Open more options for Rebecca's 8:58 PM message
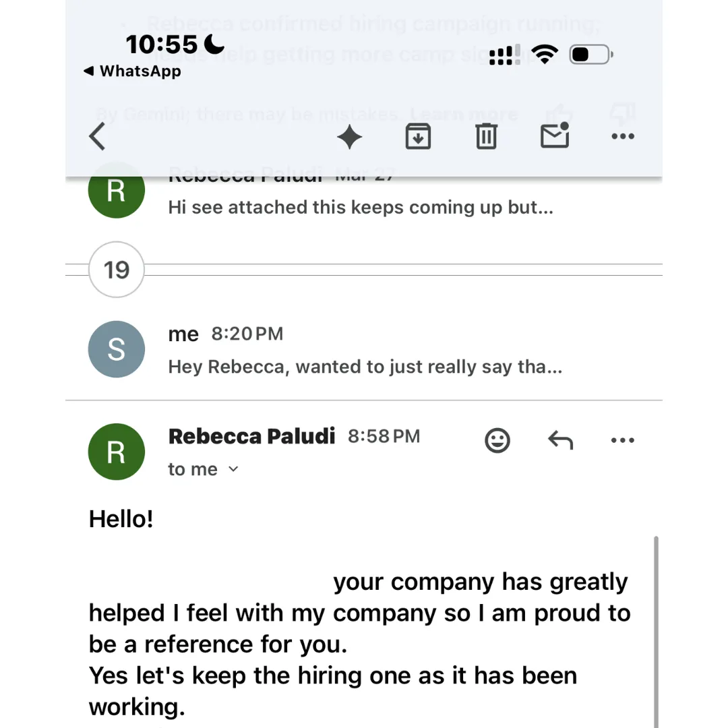The image size is (728, 728). click(623, 439)
